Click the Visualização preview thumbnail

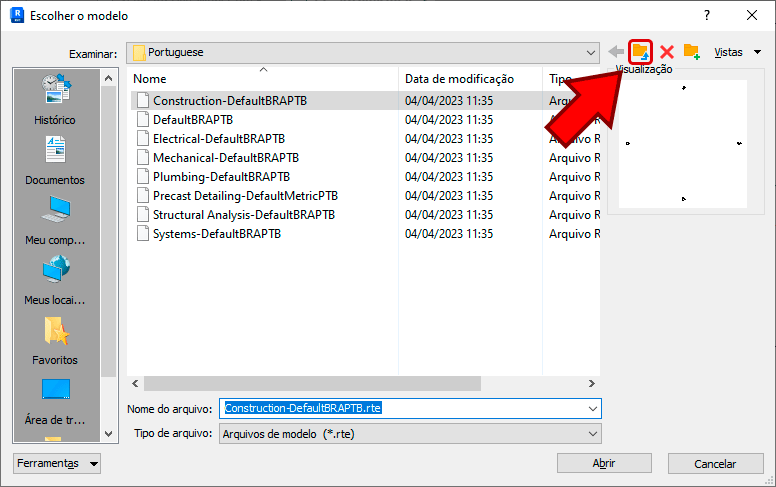pyautogui.click(x=683, y=144)
